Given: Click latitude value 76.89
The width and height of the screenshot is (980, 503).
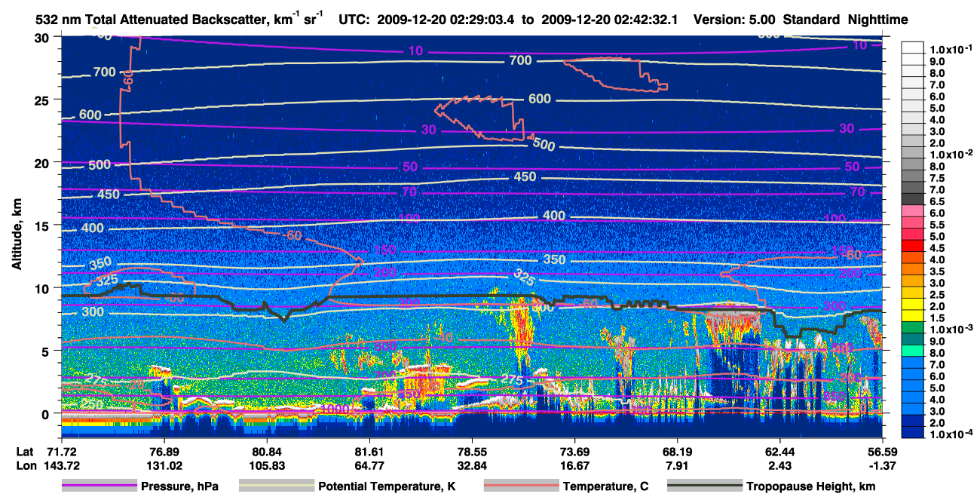Looking at the screenshot, I should point(164,452).
